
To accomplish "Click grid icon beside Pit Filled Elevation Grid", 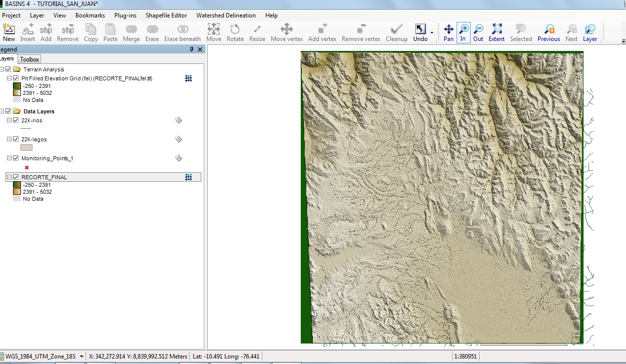I will coord(188,78).
